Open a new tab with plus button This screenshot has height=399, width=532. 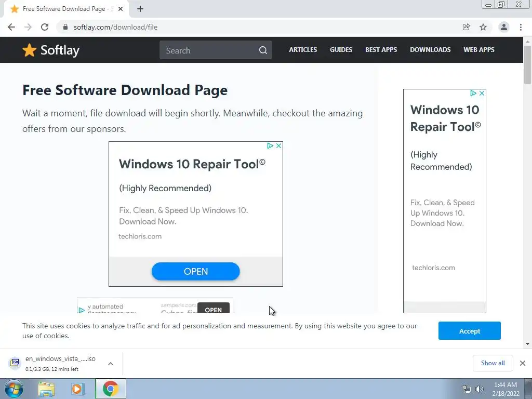140,9
